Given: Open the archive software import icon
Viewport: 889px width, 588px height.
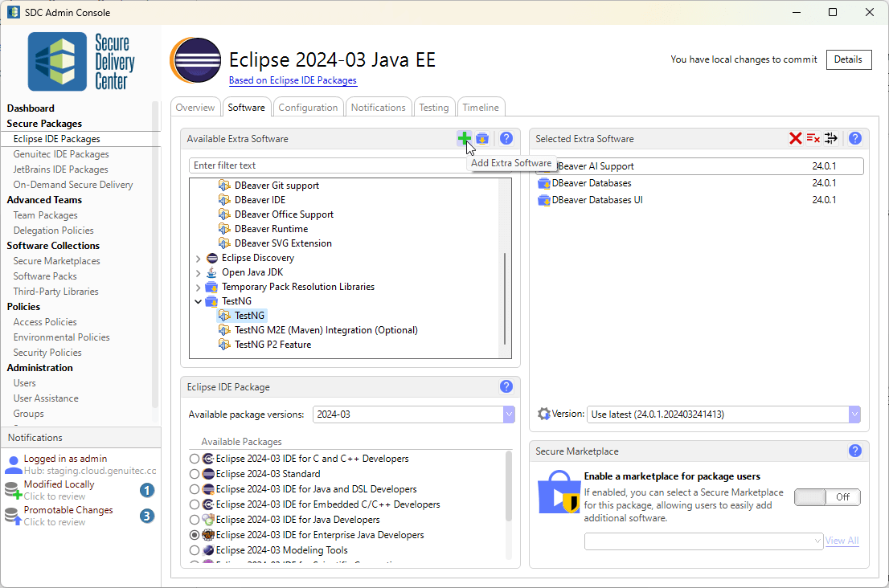Looking at the screenshot, I should point(482,138).
